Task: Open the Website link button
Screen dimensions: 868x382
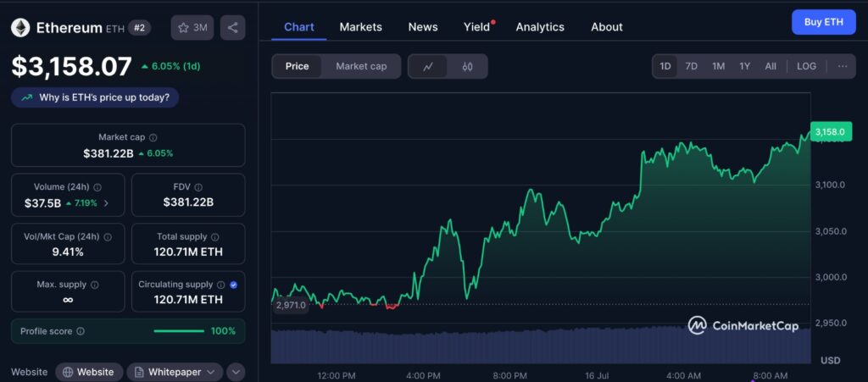Action: (x=88, y=372)
